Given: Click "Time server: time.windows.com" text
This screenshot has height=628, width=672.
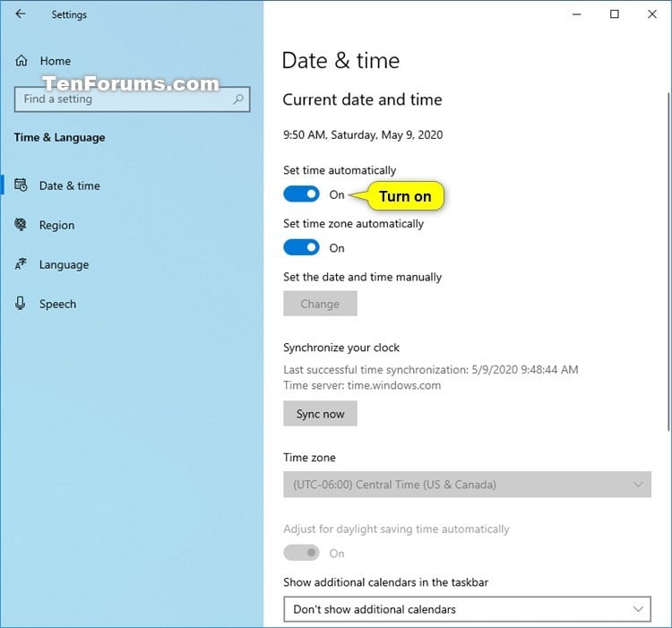Looking at the screenshot, I should click(x=362, y=385).
